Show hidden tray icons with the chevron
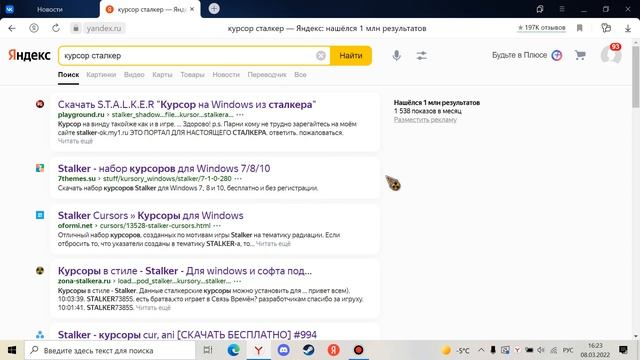The width and height of the screenshot is (640, 360). pos(481,350)
